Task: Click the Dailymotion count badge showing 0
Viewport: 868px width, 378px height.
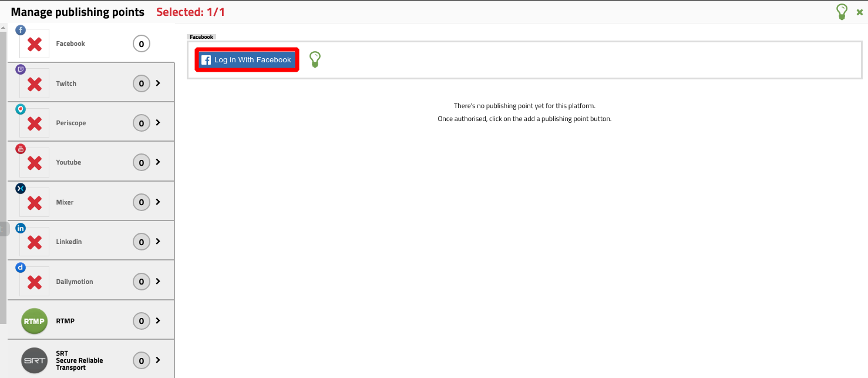Action: click(x=142, y=282)
